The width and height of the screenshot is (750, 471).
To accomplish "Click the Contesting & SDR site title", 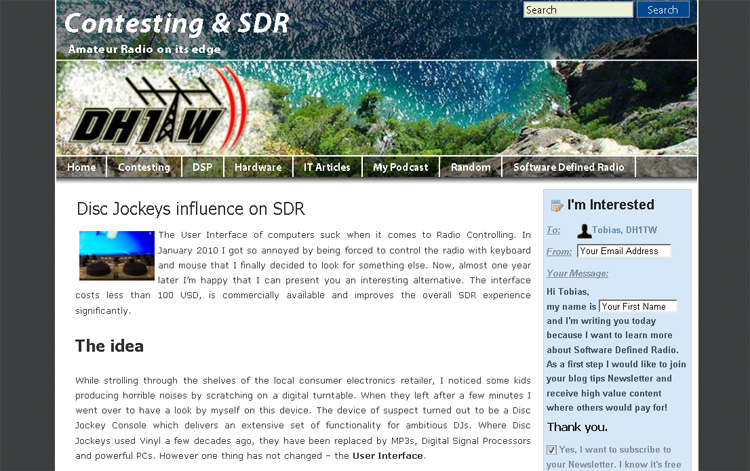I will coord(176,23).
